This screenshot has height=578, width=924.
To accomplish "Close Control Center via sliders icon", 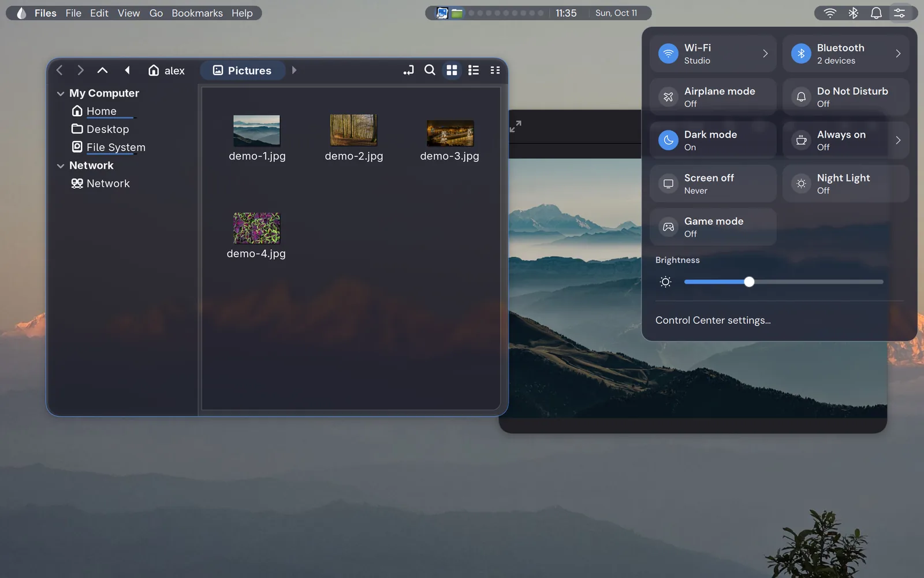I will (899, 13).
